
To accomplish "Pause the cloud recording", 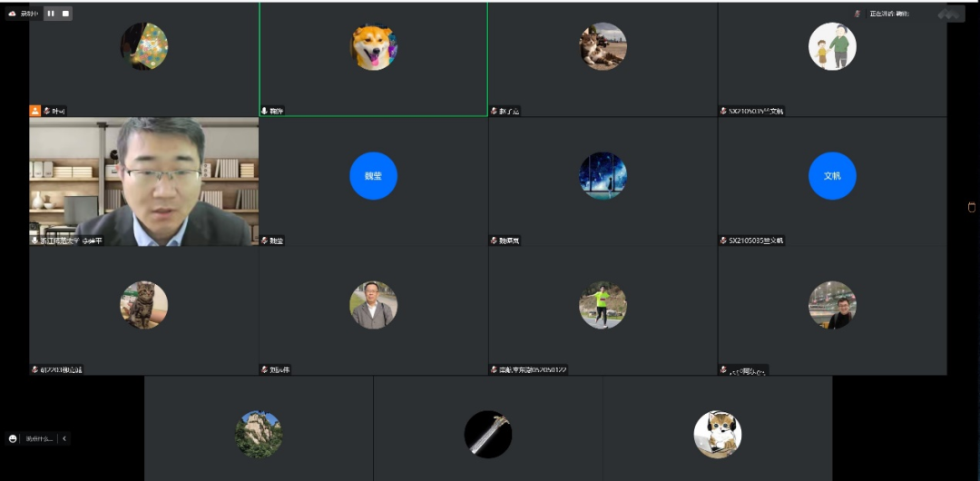I will tap(50, 14).
